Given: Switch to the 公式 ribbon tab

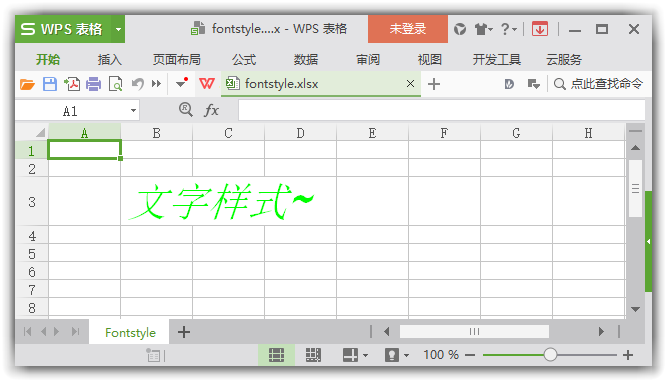Looking at the screenshot, I should point(244,60).
